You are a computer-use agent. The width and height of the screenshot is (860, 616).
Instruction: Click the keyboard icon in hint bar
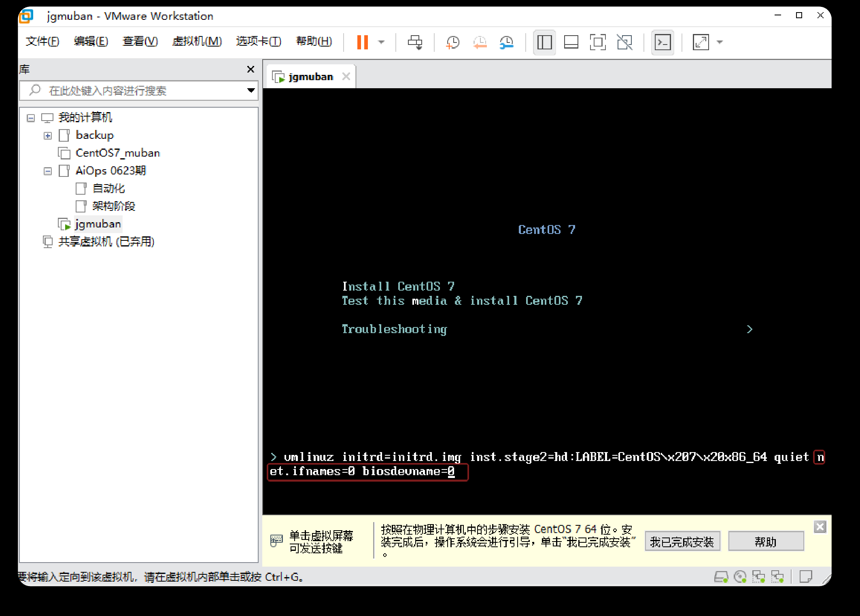coord(276,541)
